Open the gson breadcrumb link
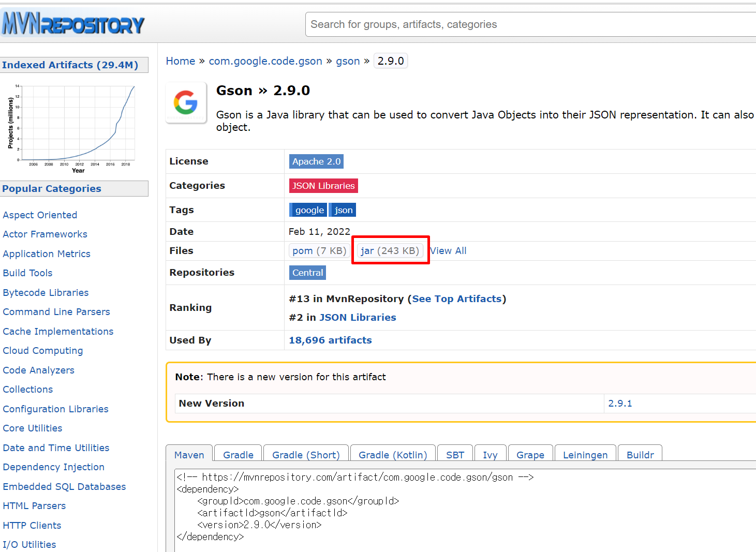756x552 pixels. click(348, 61)
